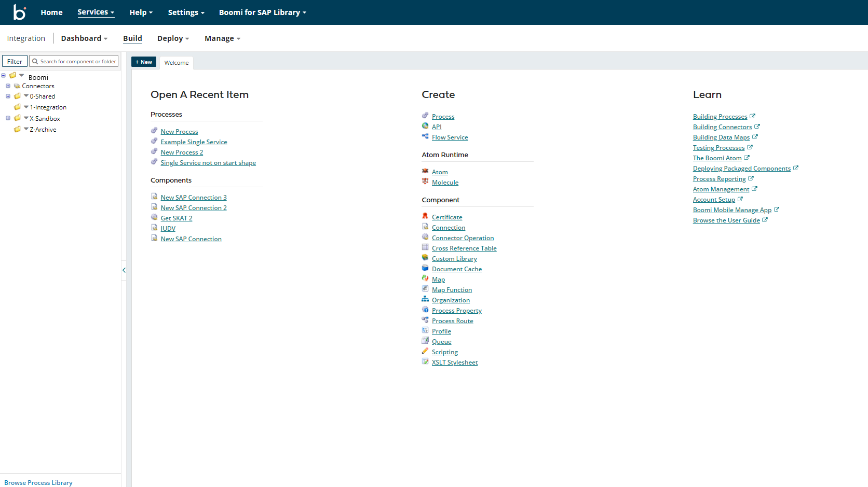Click the Flow Service icon
Viewport: 868px width, 487px height.
coord(425,136)
